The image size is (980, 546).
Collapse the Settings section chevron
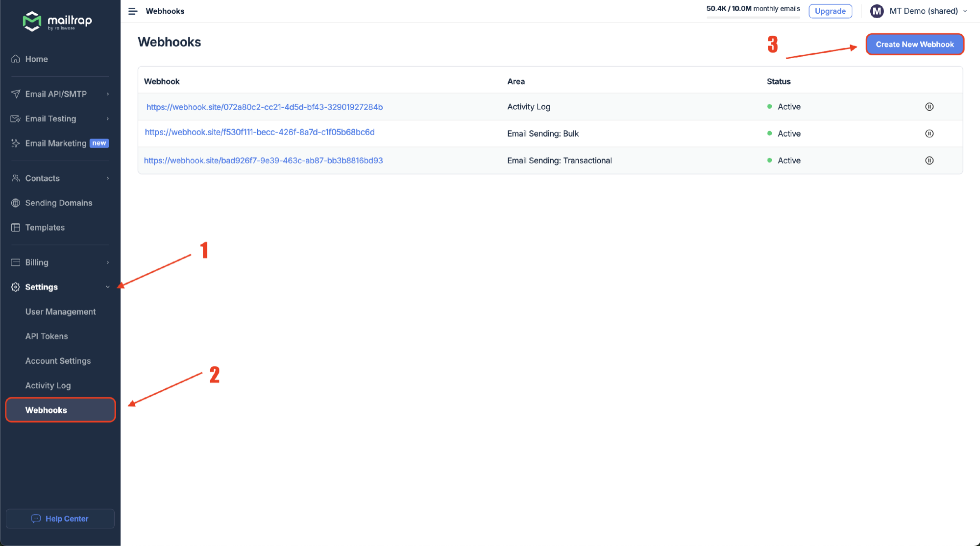point(108,287)
